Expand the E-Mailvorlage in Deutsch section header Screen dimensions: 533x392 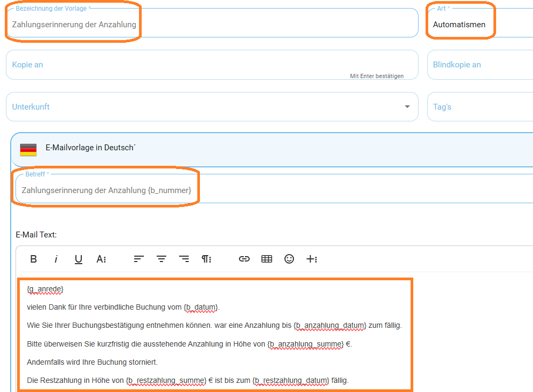[272, 149]
